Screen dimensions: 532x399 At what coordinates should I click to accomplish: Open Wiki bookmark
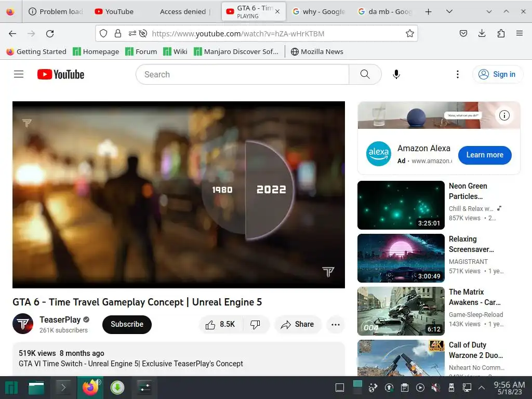175,51
